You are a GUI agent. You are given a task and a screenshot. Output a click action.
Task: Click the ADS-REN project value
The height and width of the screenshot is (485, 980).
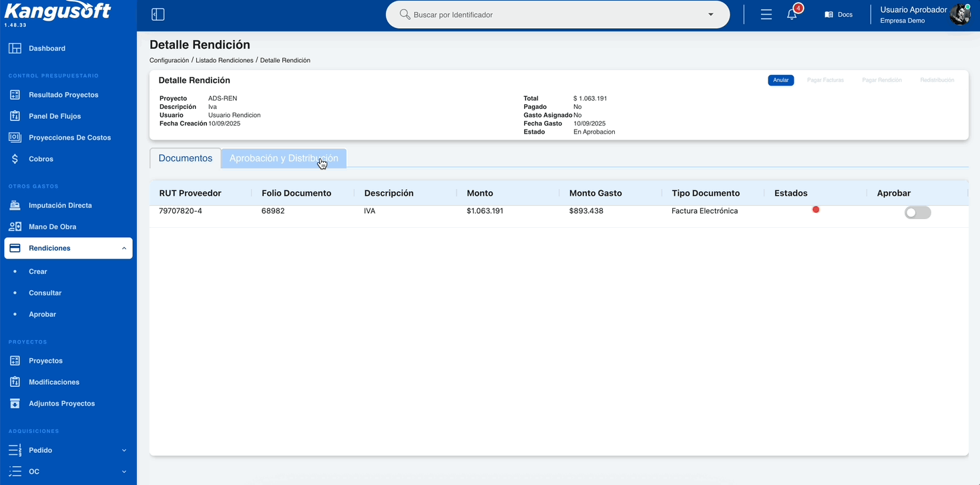[x=222, y=99]
